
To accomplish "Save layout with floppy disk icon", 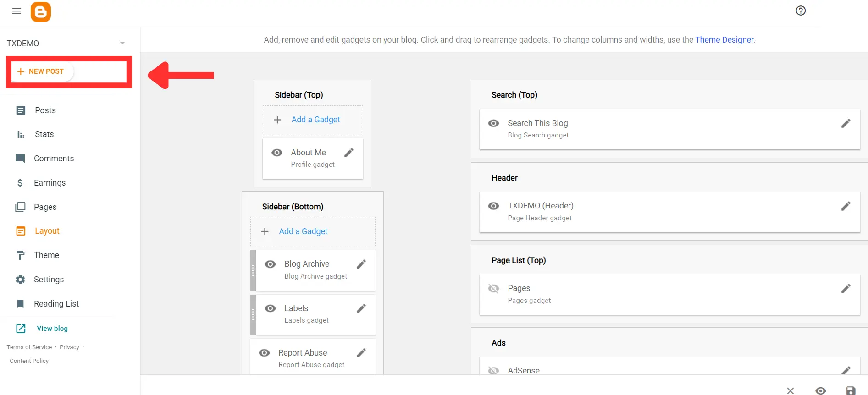I will [x=851, y=390].
